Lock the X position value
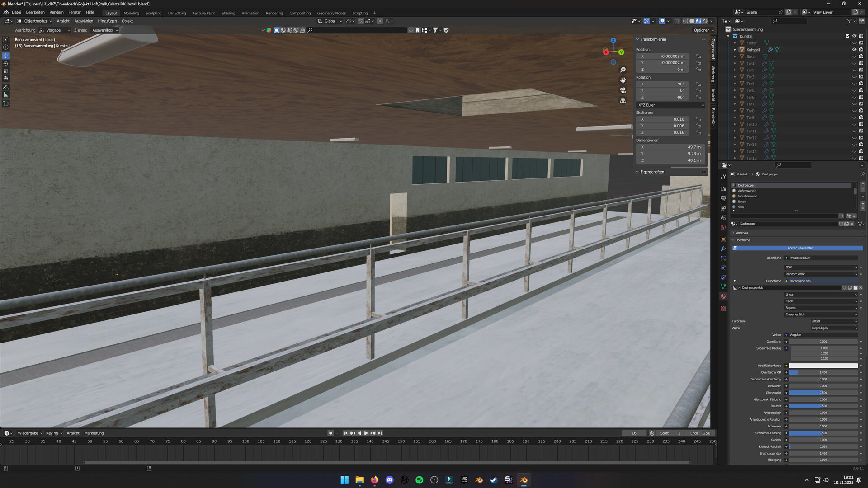 (698, 56)
